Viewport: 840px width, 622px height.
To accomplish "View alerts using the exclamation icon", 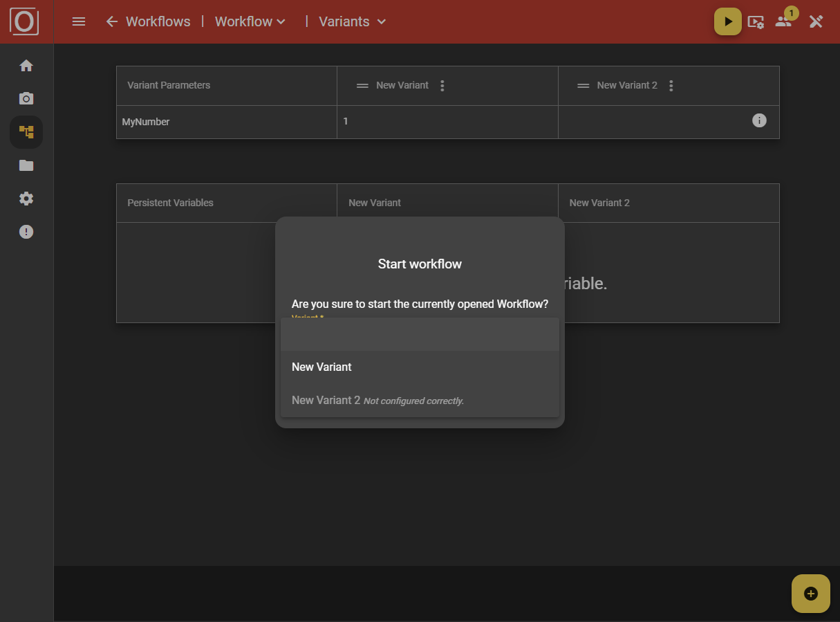I will pos(26,231).
